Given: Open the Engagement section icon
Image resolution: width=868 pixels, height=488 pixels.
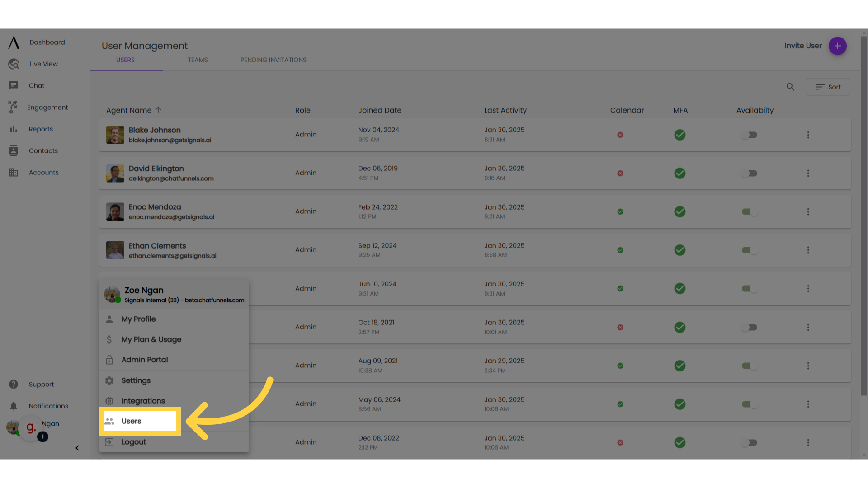Looking at the screenshot, I should (x=13, y=107).
